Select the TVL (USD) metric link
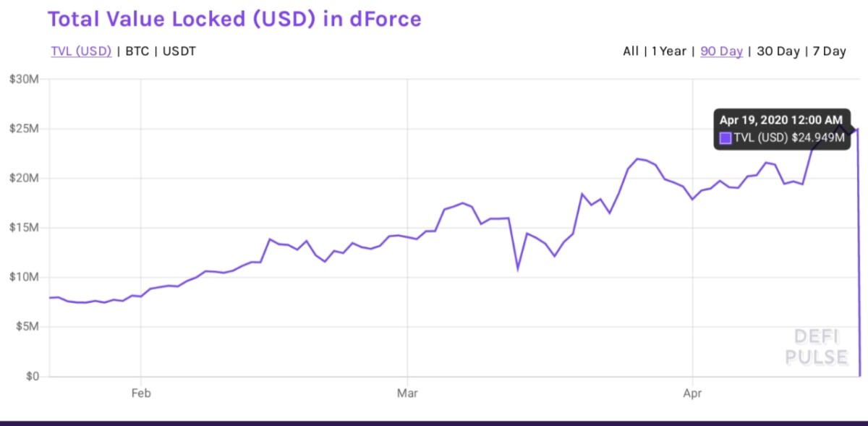Screen dimensions: 868x426 (x=81, y=51)
